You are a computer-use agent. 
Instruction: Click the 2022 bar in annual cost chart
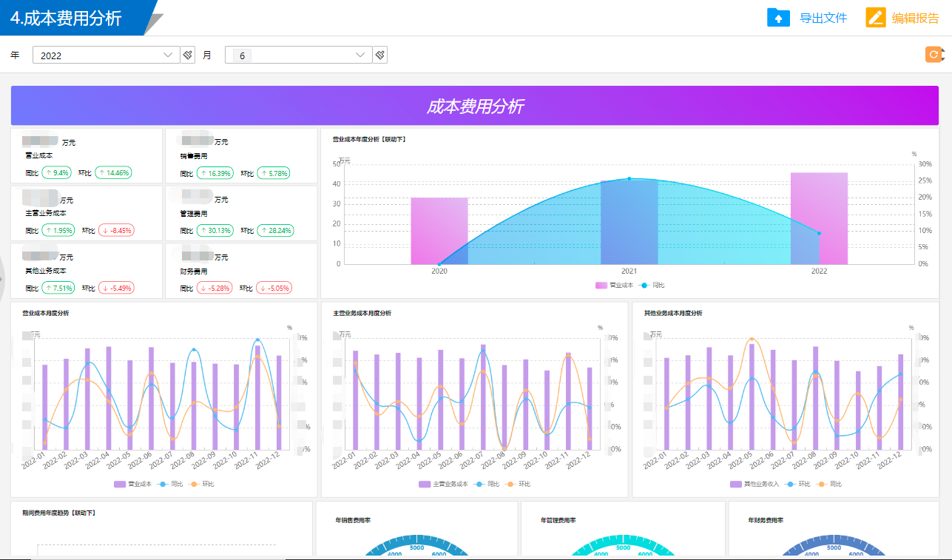(819, 218)
